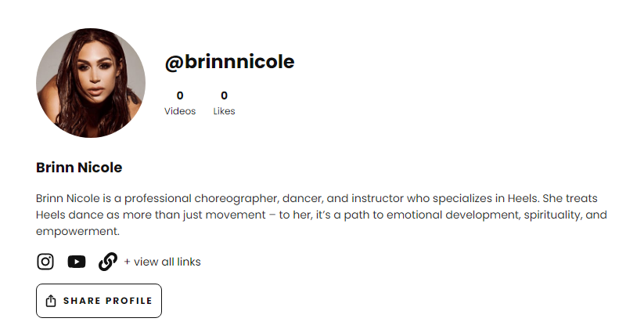Click the @brinnnicole username handle
The image size is (644, 329).
coord(229,62)
